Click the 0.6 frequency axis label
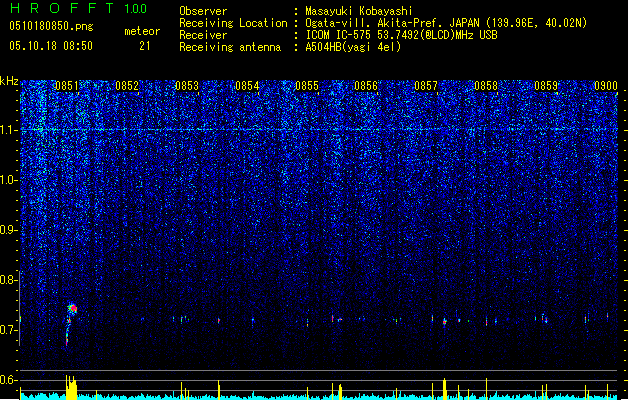The height and width of the screenshot is (400, 629). pyautogui.click(x=8, y=380)
